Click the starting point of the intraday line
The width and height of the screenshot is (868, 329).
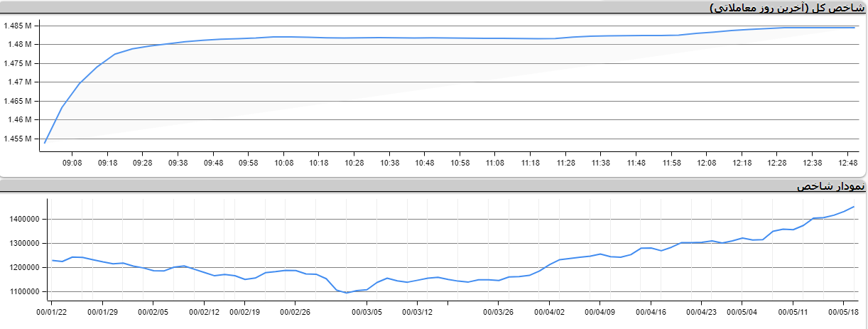click(x=45, y=143)
